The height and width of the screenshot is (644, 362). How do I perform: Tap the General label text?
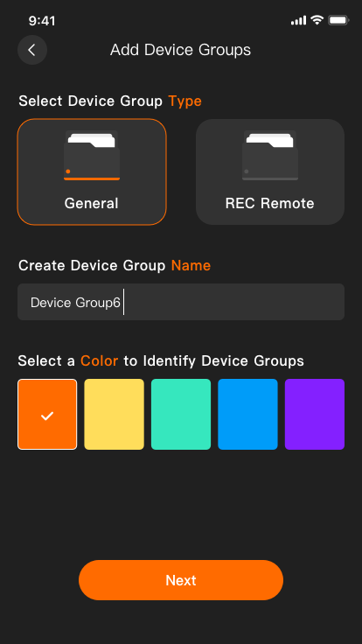pos(92,203)
